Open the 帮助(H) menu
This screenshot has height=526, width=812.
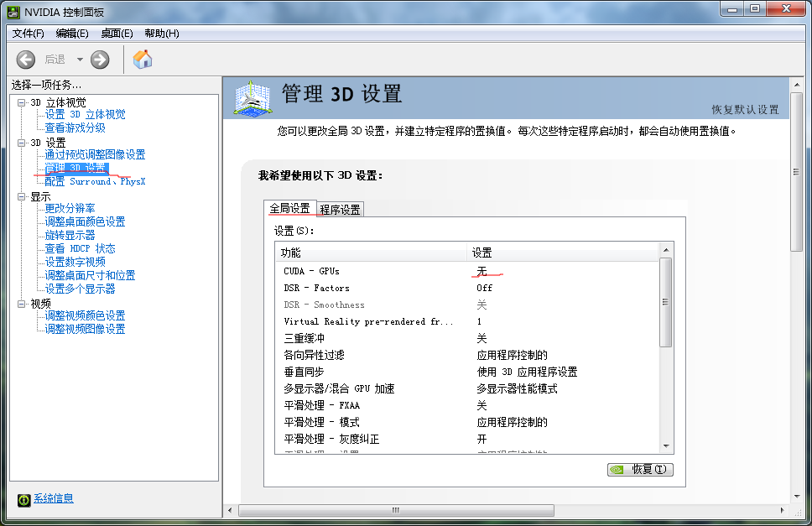162,34
